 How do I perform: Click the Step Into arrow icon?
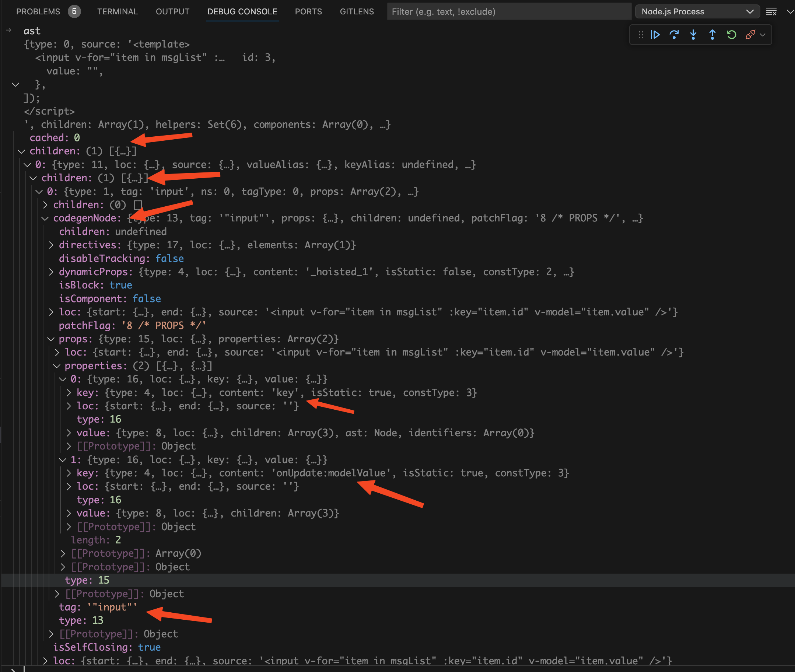pos(693,35)
